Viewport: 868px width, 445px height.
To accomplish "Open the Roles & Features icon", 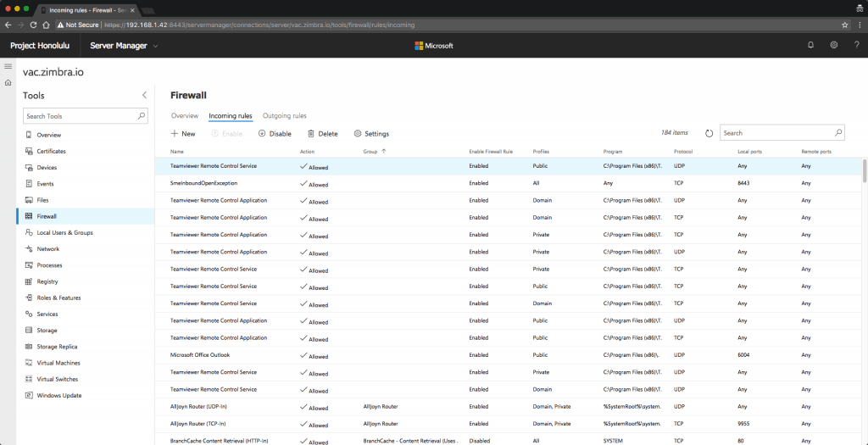I will coord(29,298).
